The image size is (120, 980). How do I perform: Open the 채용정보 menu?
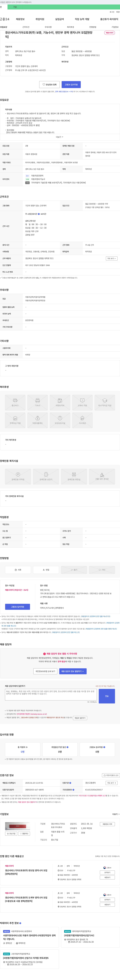point(20,19)
